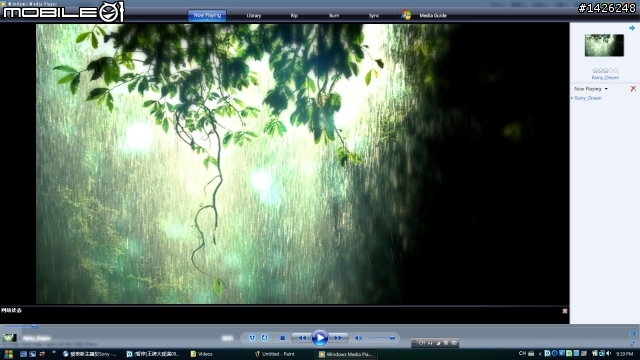Open the Sony browser window from taskbar
Screen dimensions: 640x360
(x=90, y=354)
